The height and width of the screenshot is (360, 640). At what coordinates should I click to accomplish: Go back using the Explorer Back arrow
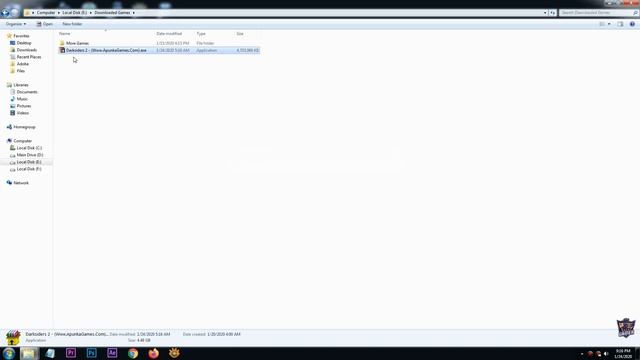(5, 13)
